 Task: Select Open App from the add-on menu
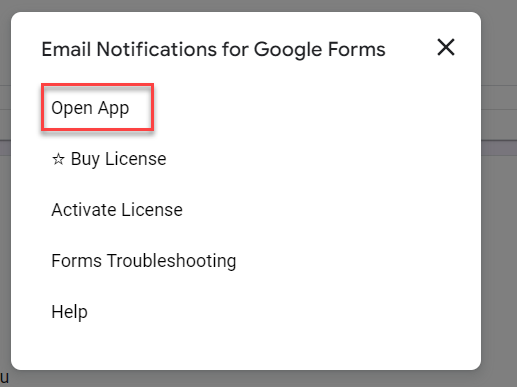pos(90,108)
